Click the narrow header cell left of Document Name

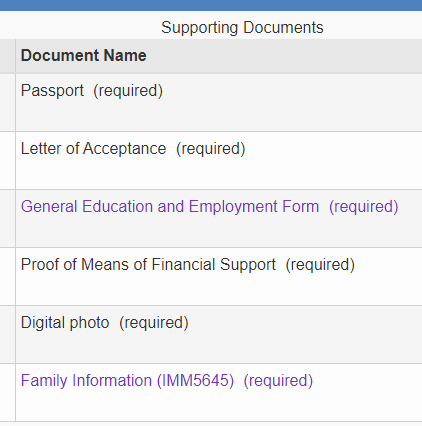pyautogui.click(x=7, y=56)
